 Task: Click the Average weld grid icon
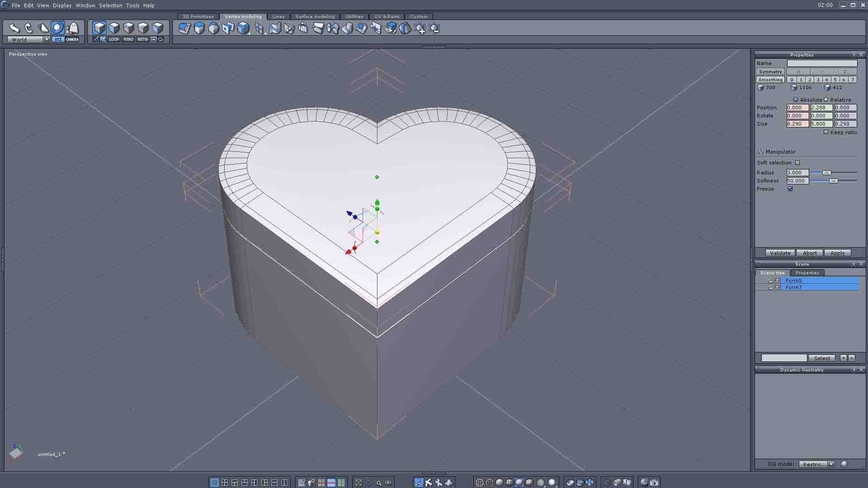[332, 28]
